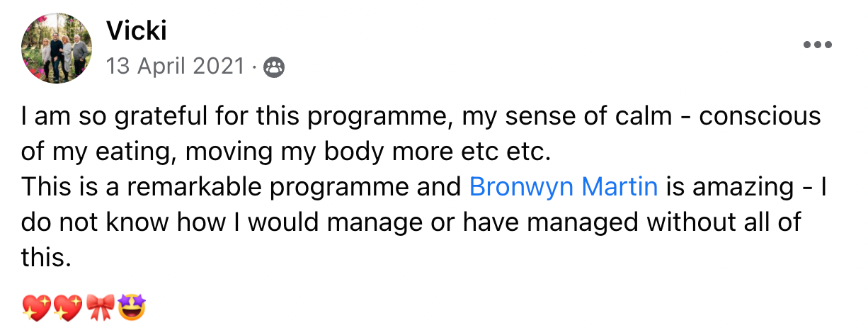Click the group audience privacy icon
The width and height of the screenshot is (868, 335).
(x=273, y=67)
